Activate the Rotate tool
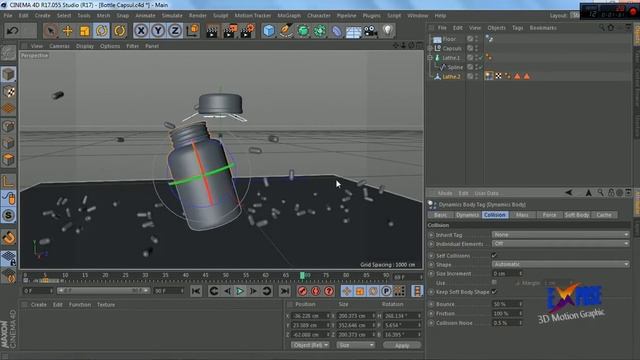 (x=102, y=31)
